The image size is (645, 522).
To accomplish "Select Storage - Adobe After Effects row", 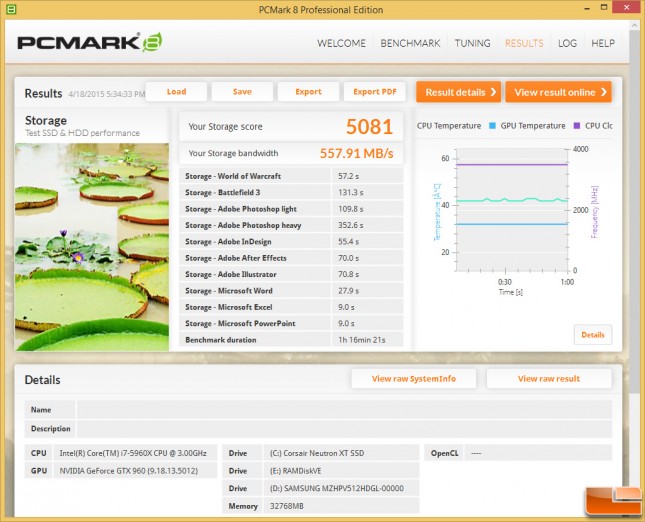I will click(291, 258).
